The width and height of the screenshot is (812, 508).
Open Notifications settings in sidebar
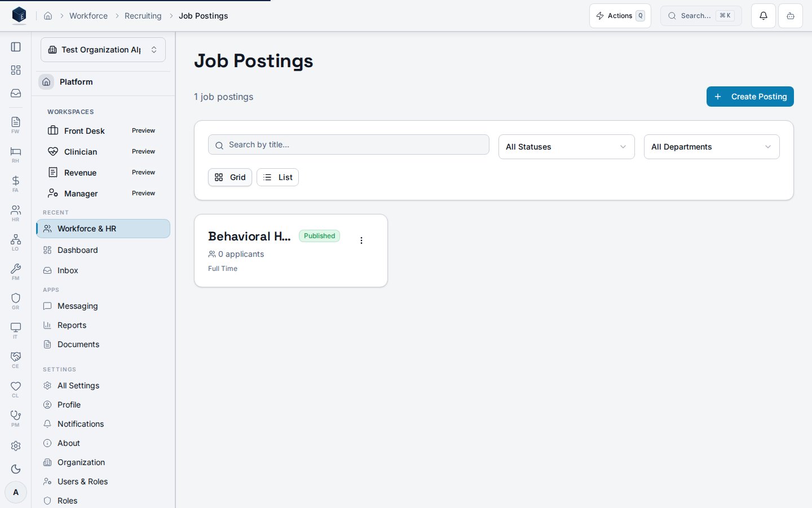tap(103, 424)
